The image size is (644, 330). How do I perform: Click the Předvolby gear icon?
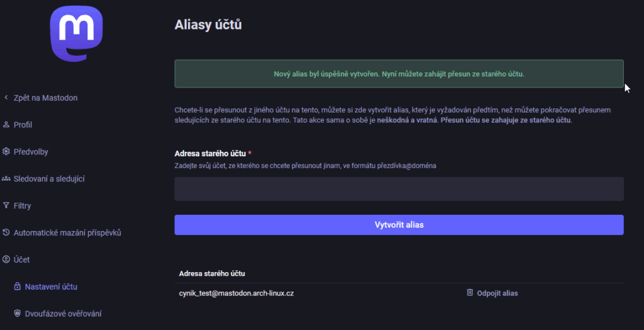point(6,152)
